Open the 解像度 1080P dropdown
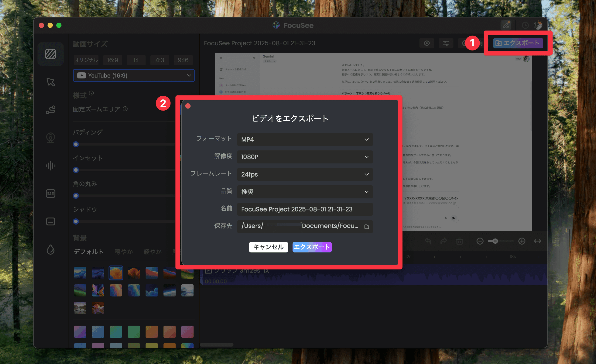 pyautogui.click(x=305, y=157)
